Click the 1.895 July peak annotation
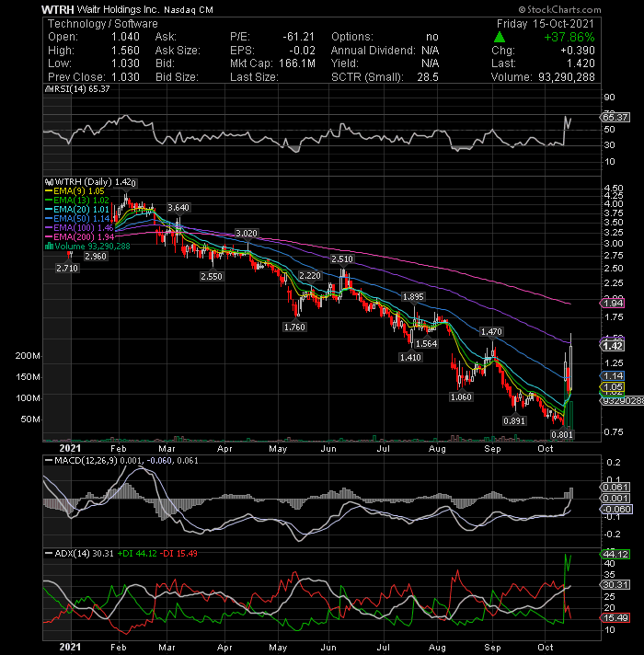This screenshot has width=644, height=655. (413, 296)
